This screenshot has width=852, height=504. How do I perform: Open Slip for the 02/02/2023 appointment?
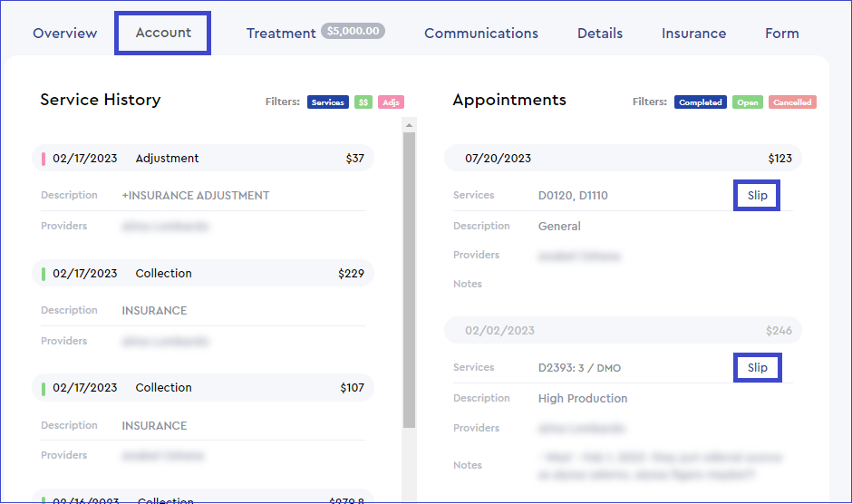click(757, 368)
